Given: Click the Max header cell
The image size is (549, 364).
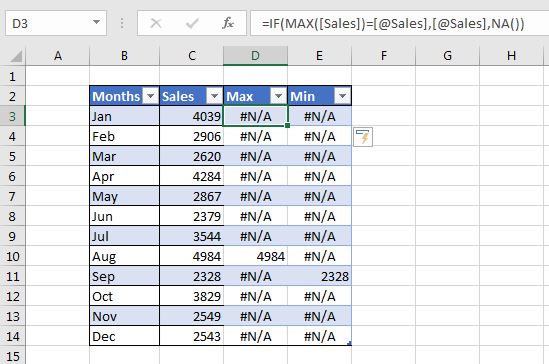Looking at the screenshot, I should (256, 96).
